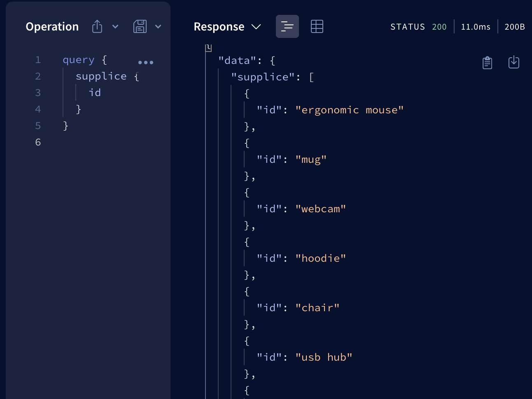Click the "chair" value

point(317,308)
